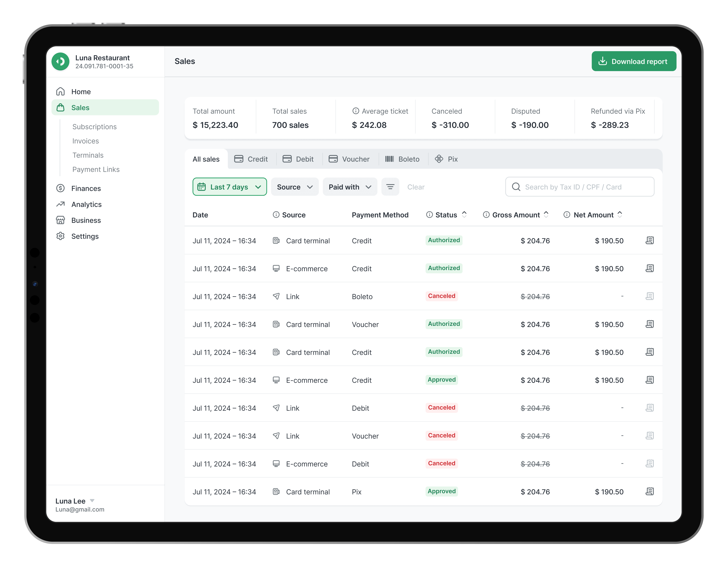Open the filter lines icon button
The width and height of the screenshot is (728, 569).
click(390, 187)
